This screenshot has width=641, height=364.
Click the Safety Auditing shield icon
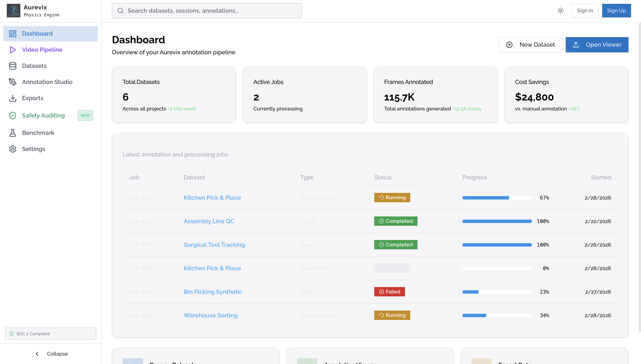13,116
